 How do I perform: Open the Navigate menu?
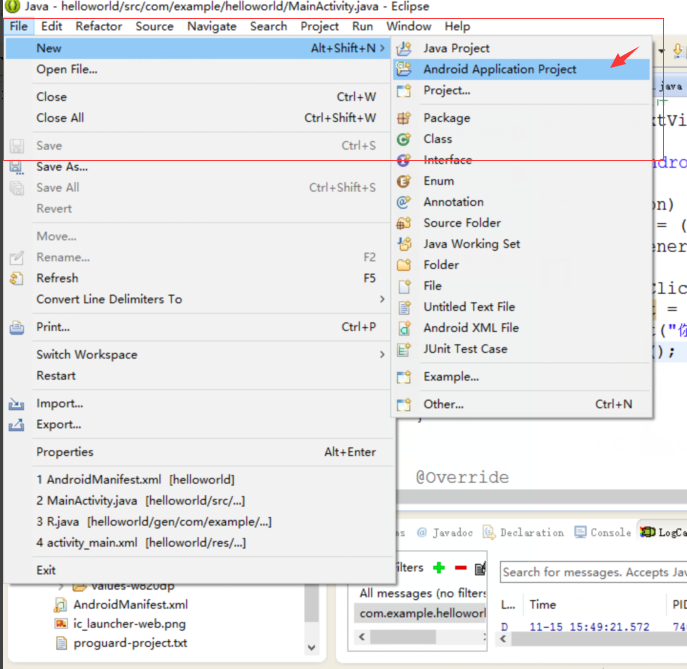212,27
